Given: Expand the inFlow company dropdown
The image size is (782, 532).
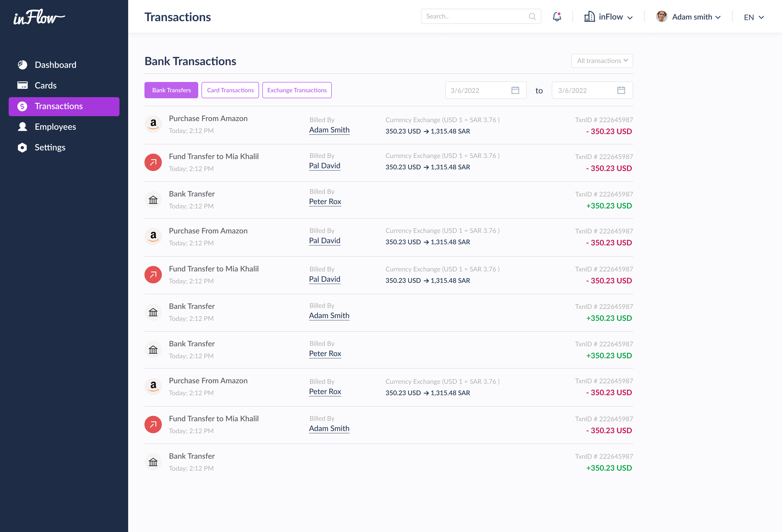Looking at the screenshot, I should [x=609, y=17].
